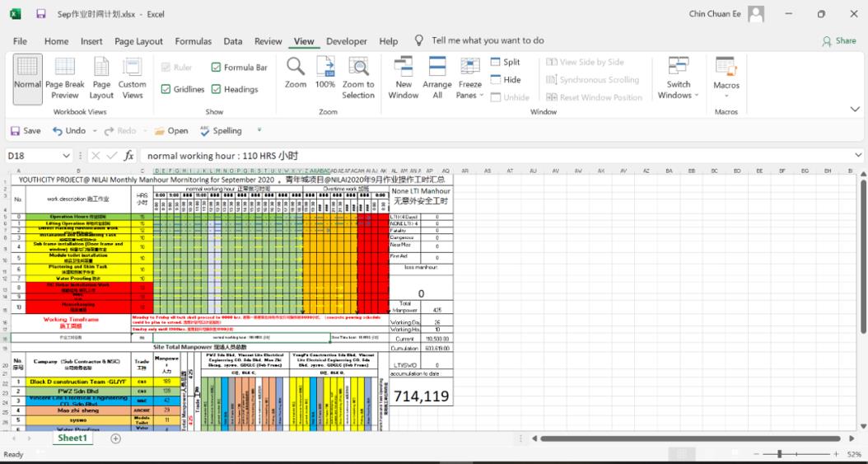Click the Share button

[839, 41]
